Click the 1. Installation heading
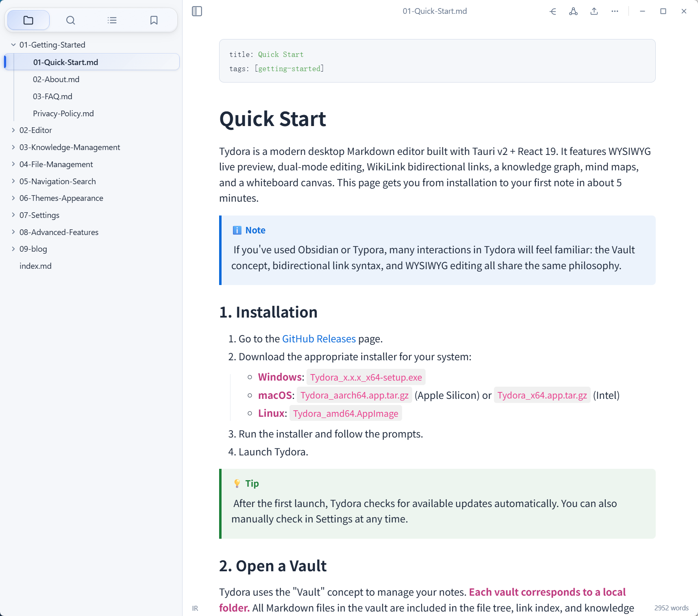Screen dimensions: 698x616 click(x=268, y=312)
